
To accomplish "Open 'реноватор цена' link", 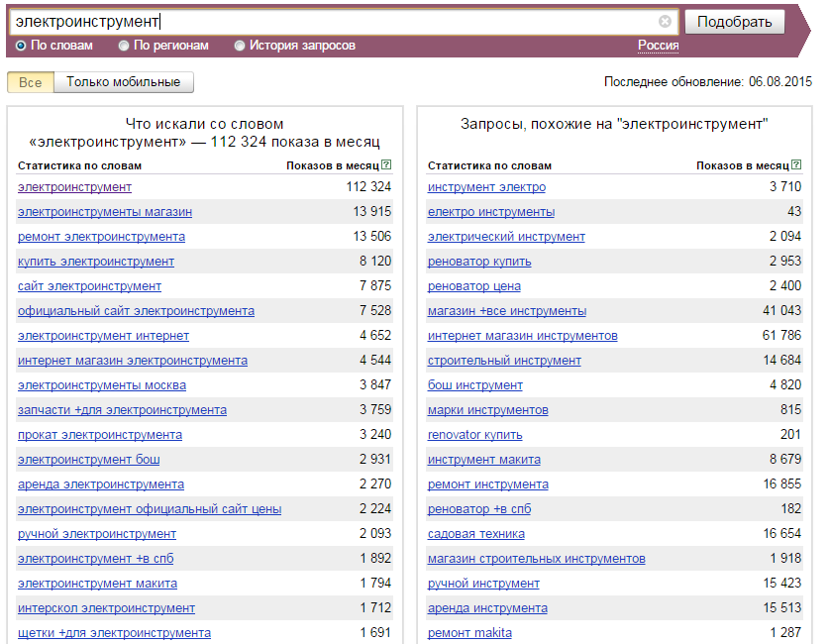I will pos(474,286).
